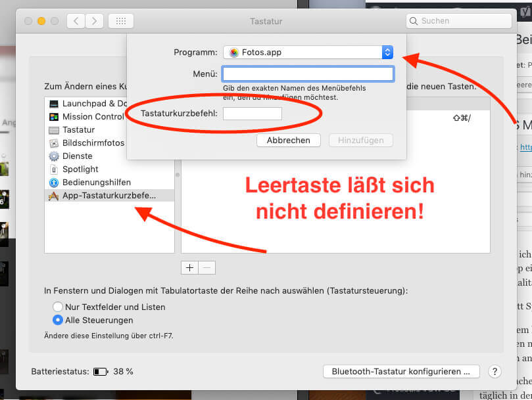Click the Tastatur keyboard icon in list
The width and height of the screenshot is (532, 400).
[x=54, y=130]
